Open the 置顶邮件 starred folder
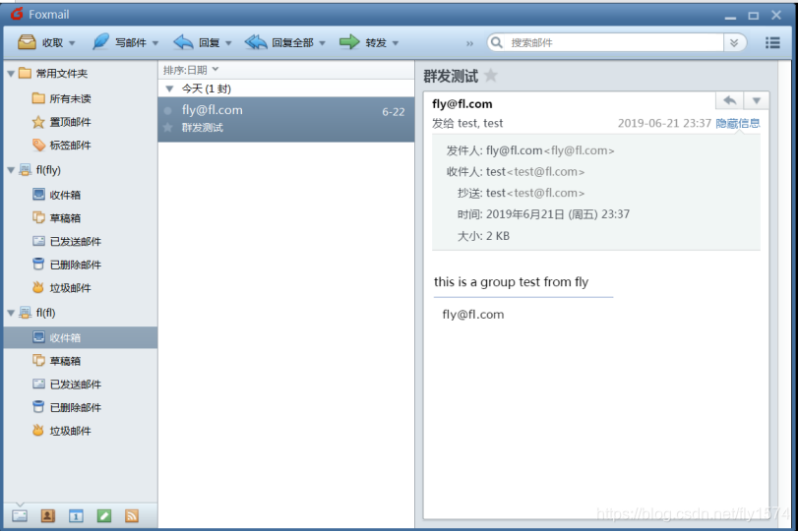This screenshot has height=532, width=799. click(x=62, y=122)
